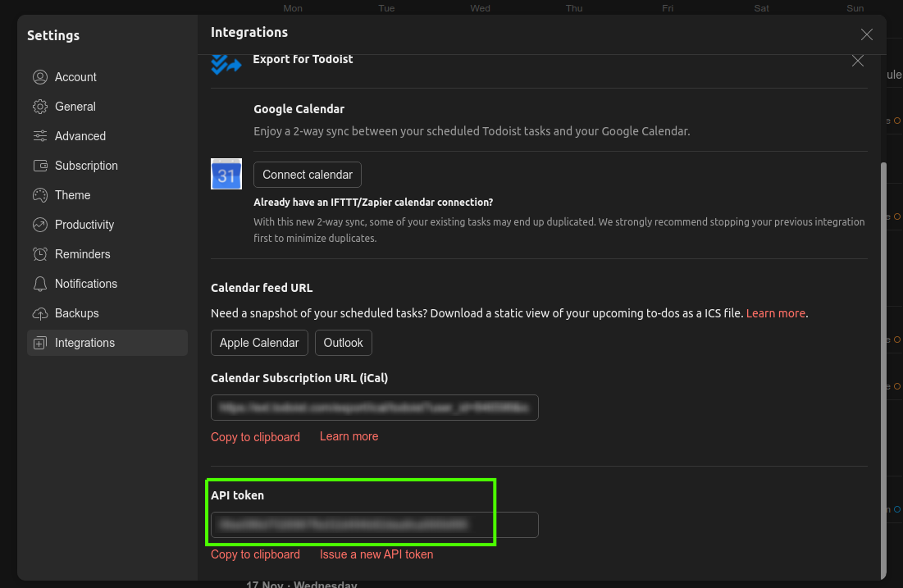Click "Already have an IFTTT/Zapier calendar connection?" text
This screenshot has height=588, width=903.
pos(373,202)
